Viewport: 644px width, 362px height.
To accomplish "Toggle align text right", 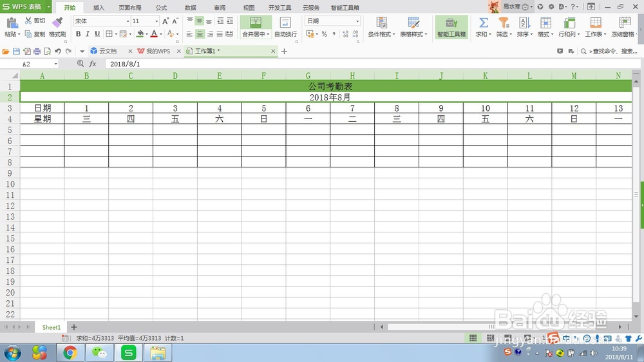I will coord(210,34).
